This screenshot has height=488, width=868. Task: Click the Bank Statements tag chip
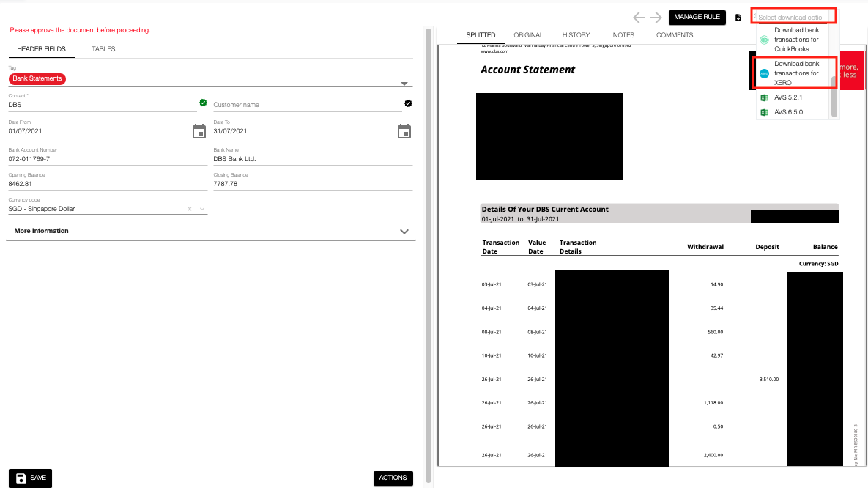click(37, 78)
